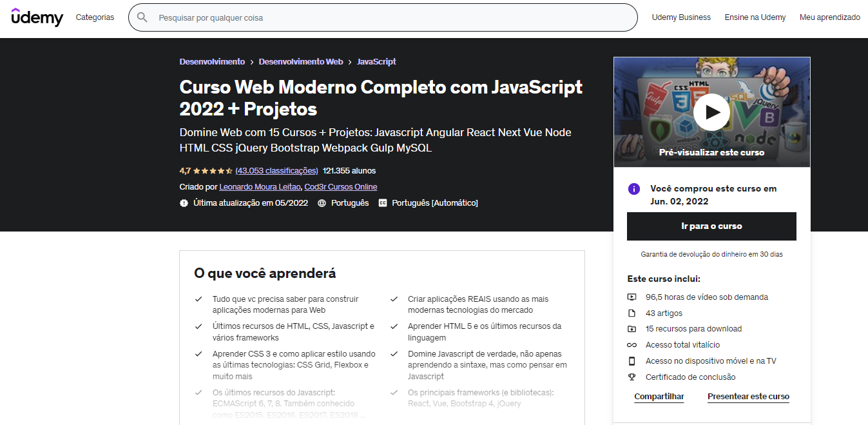
Task: Click the star rating icons
Action: point(213,171)
